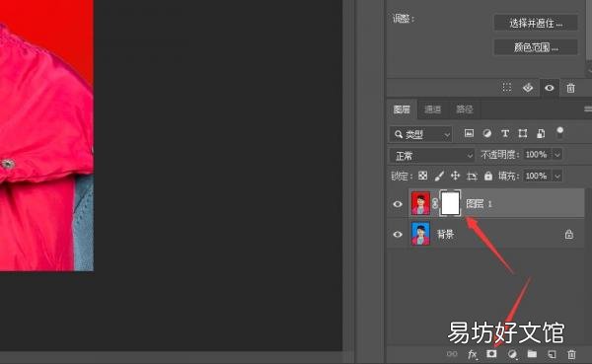
Task: Open the opacity slider dropdown arrow
Action: [556, 155]
